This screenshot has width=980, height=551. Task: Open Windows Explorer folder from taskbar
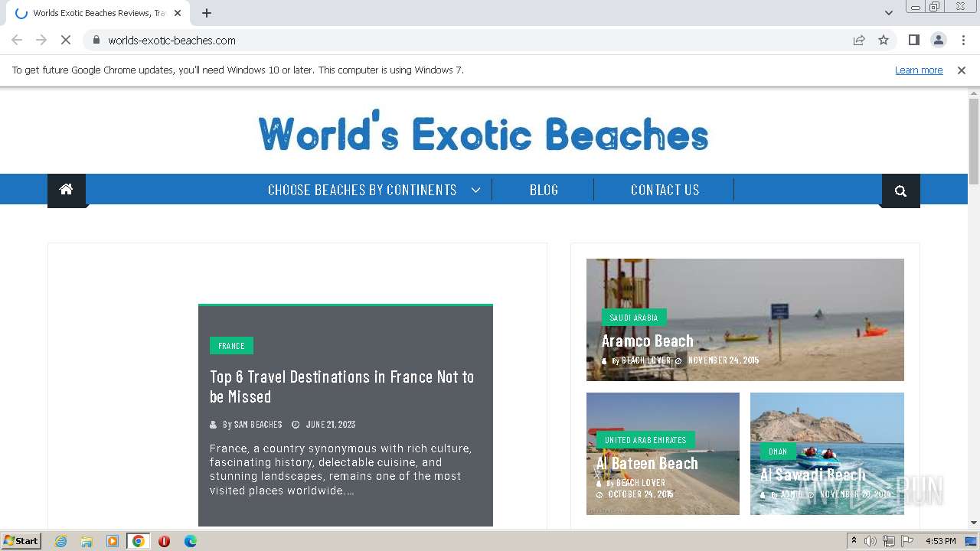(87, 541)
